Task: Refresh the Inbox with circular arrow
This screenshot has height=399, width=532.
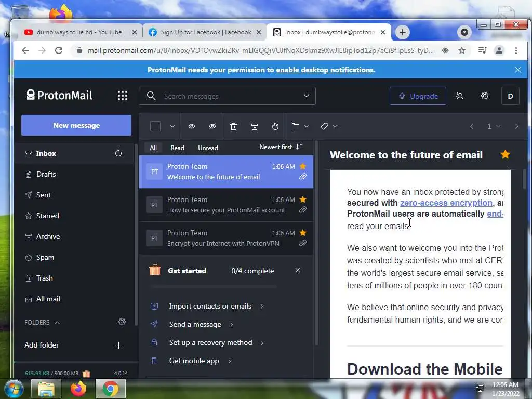Action: (x=118, y=153)
